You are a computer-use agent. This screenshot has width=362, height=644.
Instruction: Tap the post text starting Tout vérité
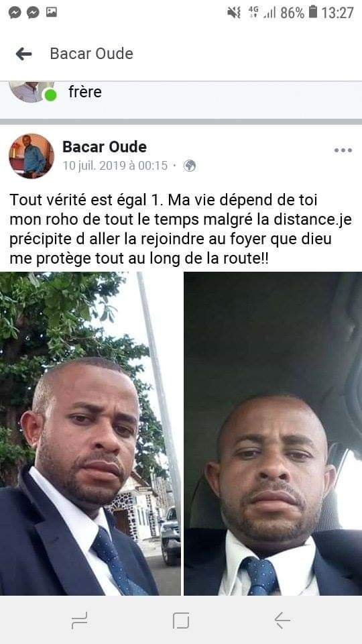pos(180,230)
